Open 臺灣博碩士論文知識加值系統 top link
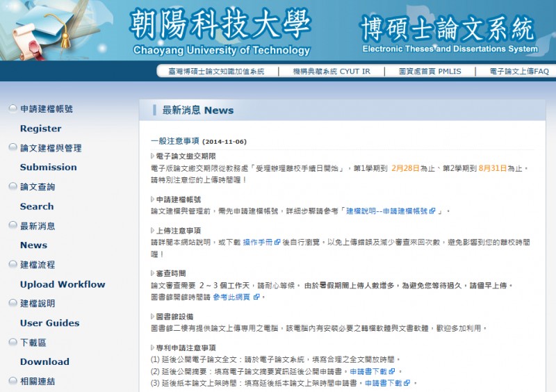556x392 pixels. click(216, 72)
